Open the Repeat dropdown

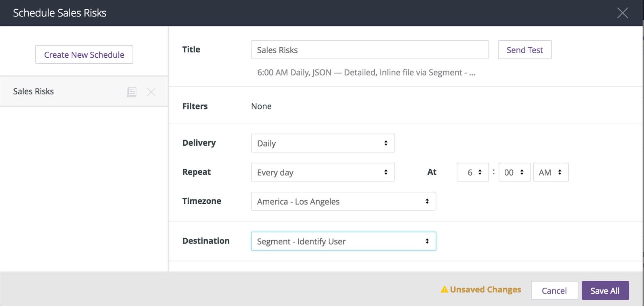(323, 172)
